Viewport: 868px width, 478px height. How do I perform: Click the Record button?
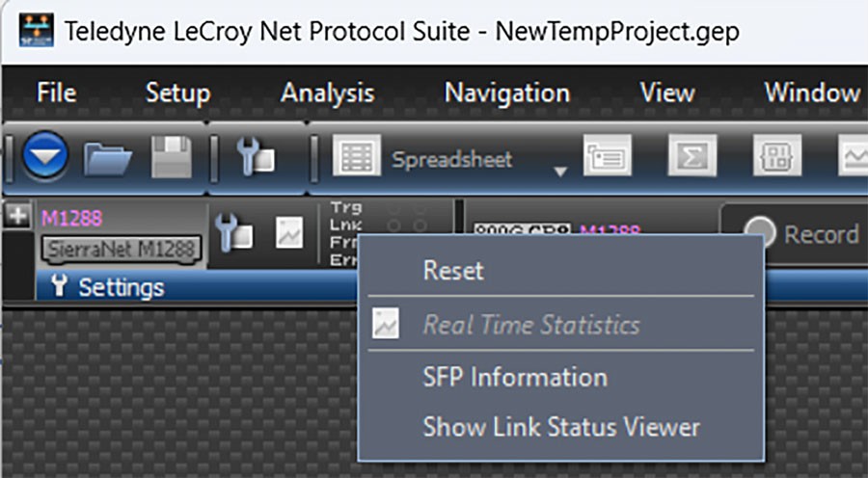800,233
